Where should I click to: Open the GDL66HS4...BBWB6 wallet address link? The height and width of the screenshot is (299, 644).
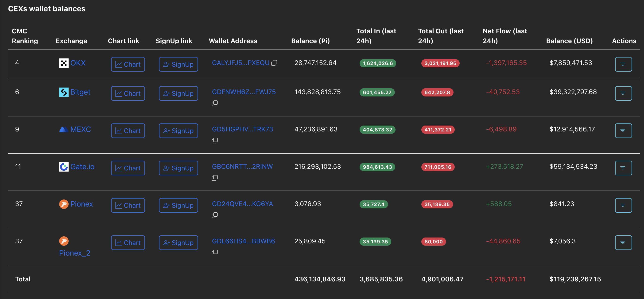pos(243,241)
